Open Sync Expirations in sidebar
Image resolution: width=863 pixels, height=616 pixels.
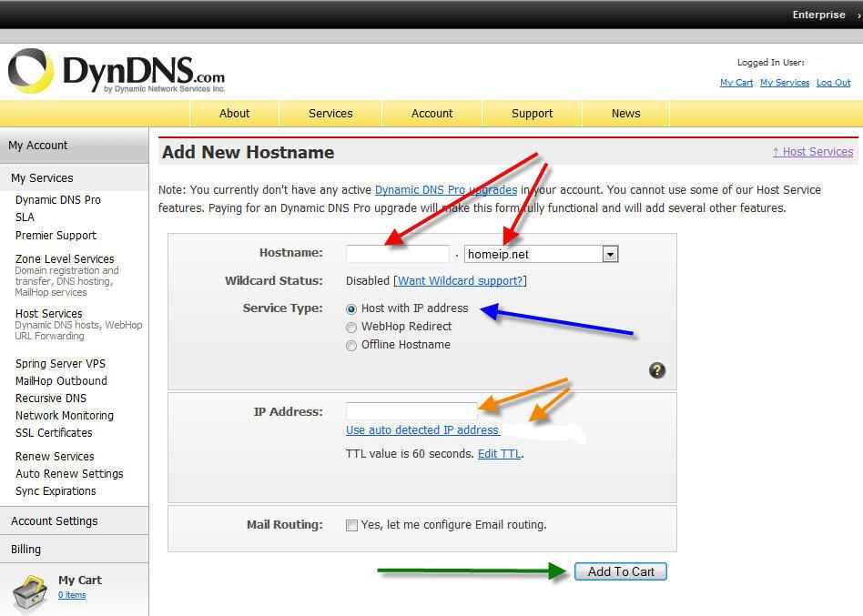pyautogui.click(x=55, y=491)
